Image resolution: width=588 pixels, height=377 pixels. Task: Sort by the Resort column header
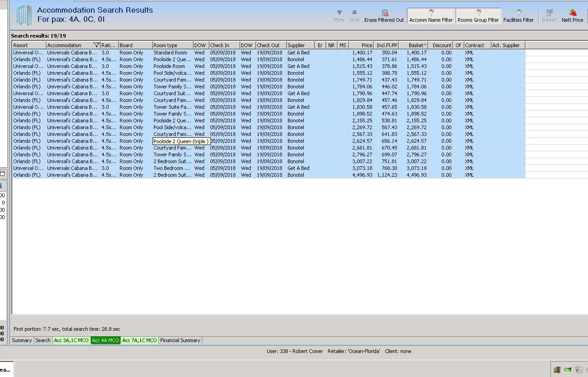(29, 45)
